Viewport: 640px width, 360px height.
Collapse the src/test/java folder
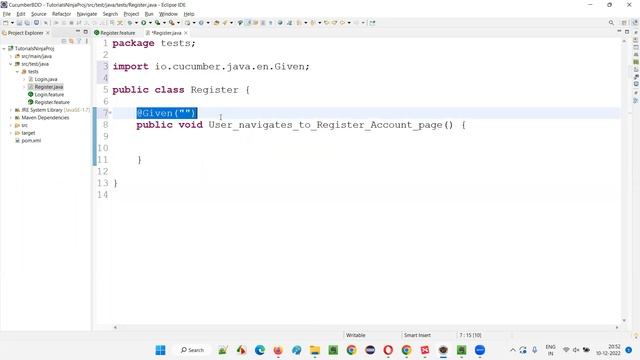click(11, 64)
